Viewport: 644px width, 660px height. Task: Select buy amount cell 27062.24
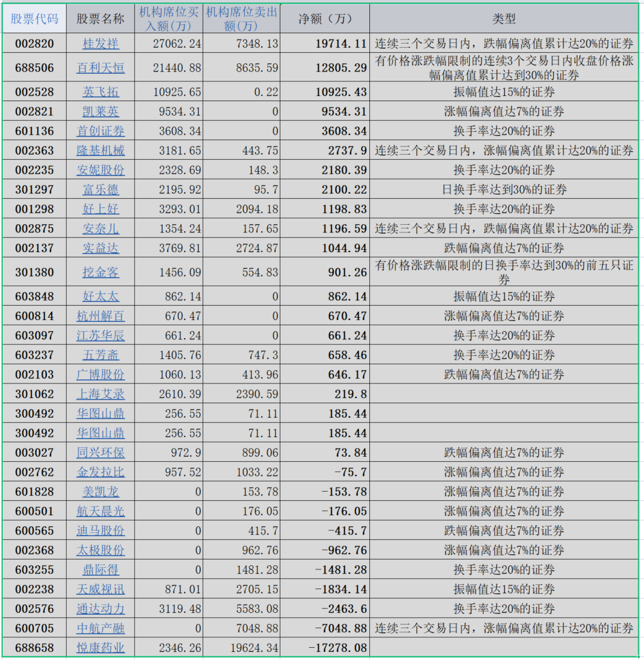click(x=168, y=44)
